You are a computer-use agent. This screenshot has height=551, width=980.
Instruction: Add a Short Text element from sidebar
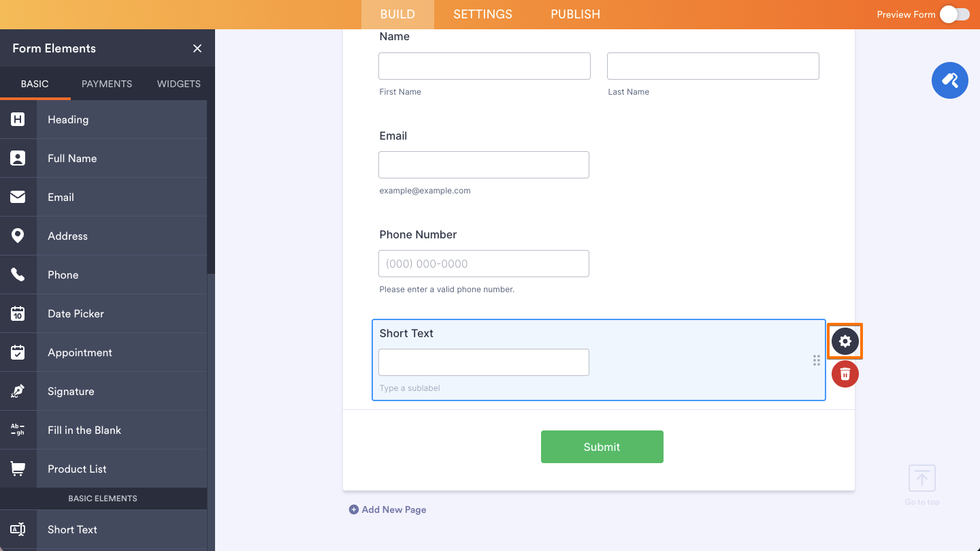click(103, 530)
